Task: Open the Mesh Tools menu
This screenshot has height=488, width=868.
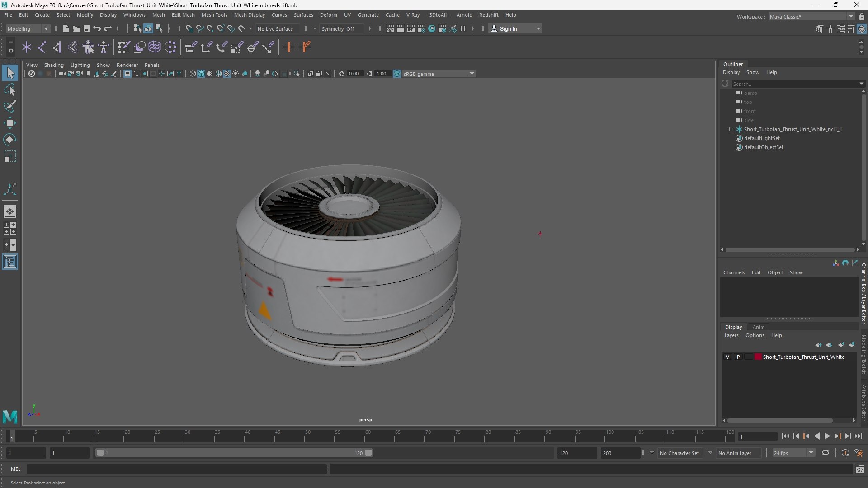Action: pos(214,15)
